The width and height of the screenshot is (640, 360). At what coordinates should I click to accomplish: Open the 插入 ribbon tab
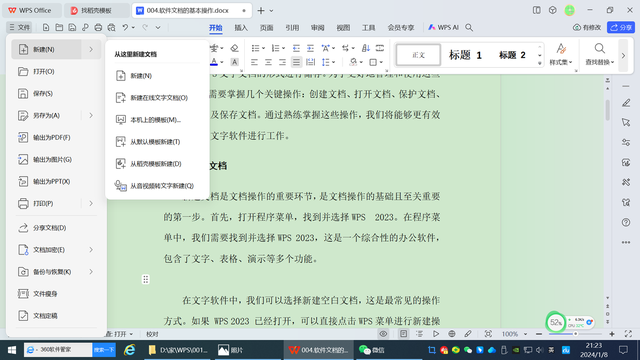(241, 28)
